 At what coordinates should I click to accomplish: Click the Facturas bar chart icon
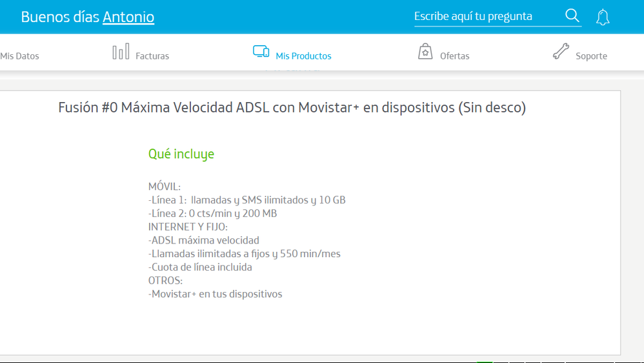click(x=121, y=52)
